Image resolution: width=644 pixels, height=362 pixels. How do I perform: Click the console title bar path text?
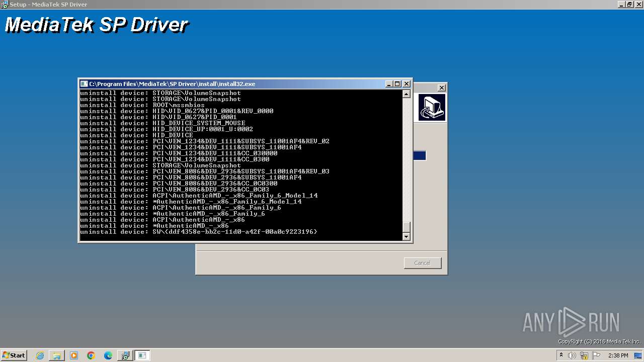(x=172, y=84)
